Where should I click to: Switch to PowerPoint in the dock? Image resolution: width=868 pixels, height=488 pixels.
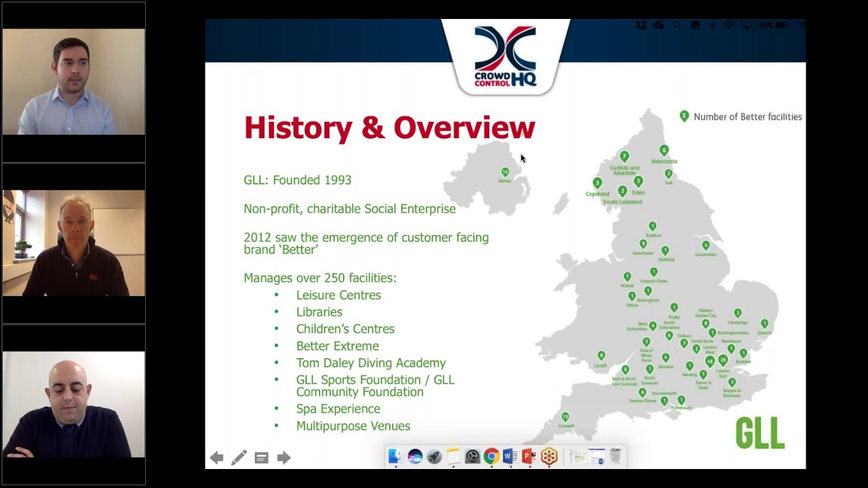pos(530,457)
